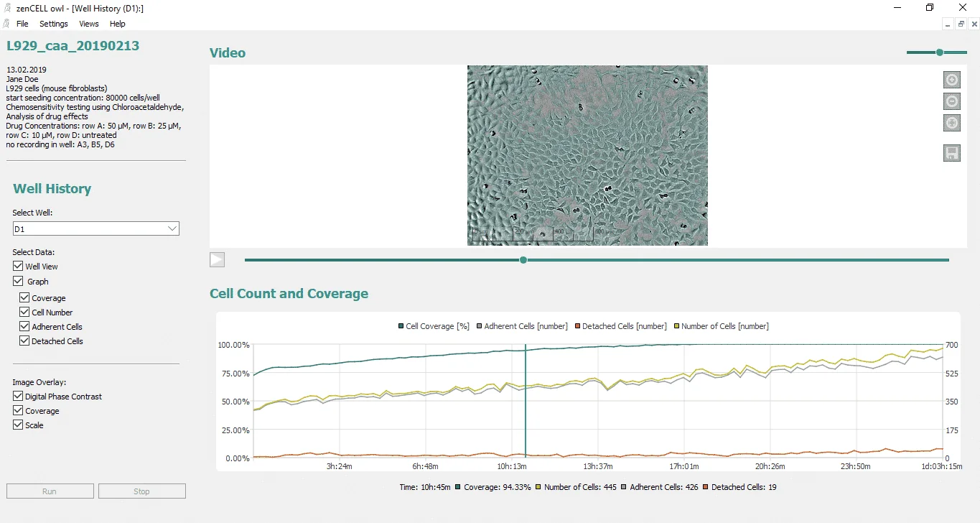
Task: Click the Stop button
Action: [x=141, y=491]
